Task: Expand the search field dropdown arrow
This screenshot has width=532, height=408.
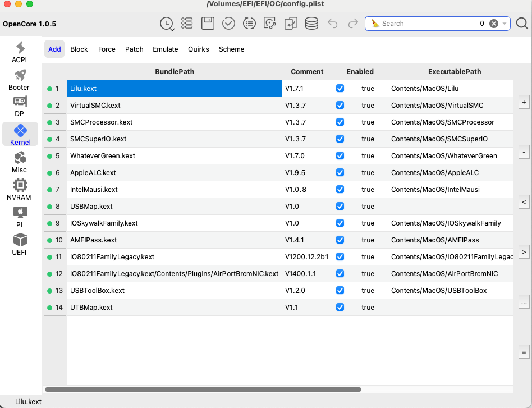Action: coord(505,24)
